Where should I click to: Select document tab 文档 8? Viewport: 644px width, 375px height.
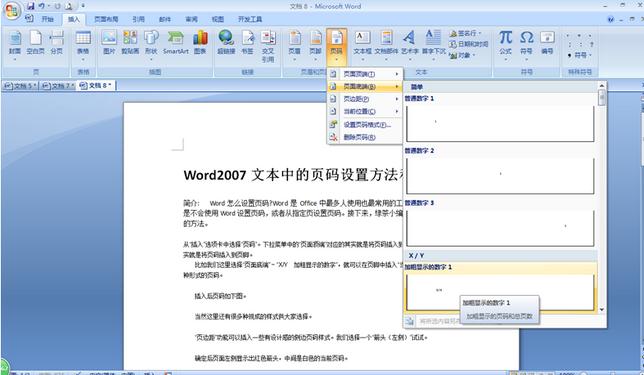pyautogui.click(x=96, y=85)
